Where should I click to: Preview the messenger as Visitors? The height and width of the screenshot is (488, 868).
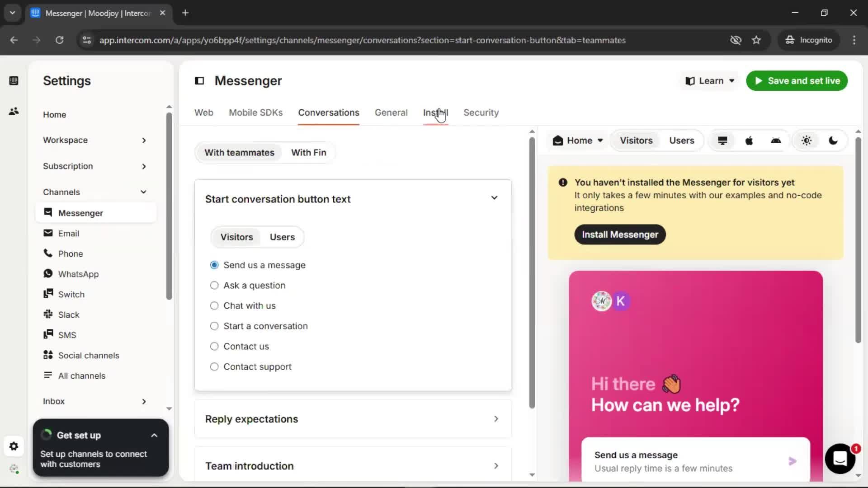636,141
